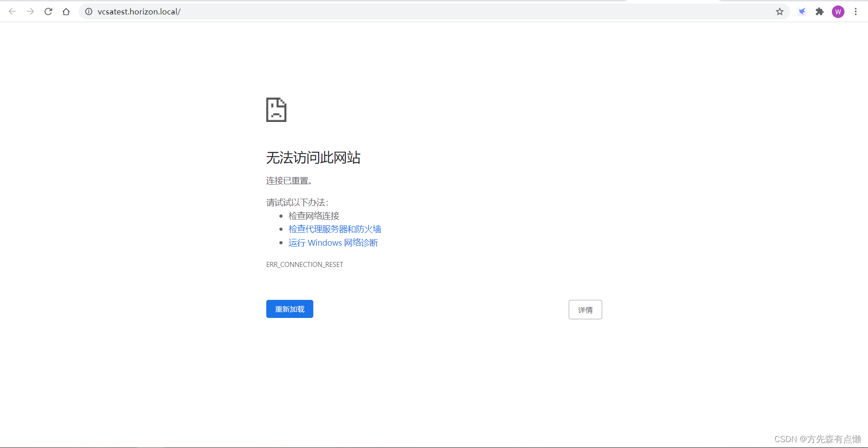Image resolution: width=868 pixels, height=448 pixels.
Task: Open the Extensions puzzle-piece icon
Action: (820, 11)
